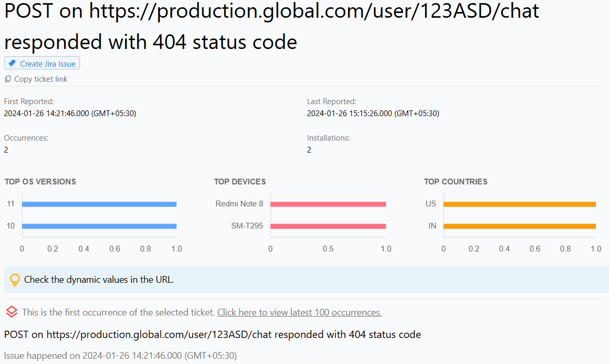Click the yellow lightbulb tip icon
This screenshot has height=364, width=609.
coord(14,280)
